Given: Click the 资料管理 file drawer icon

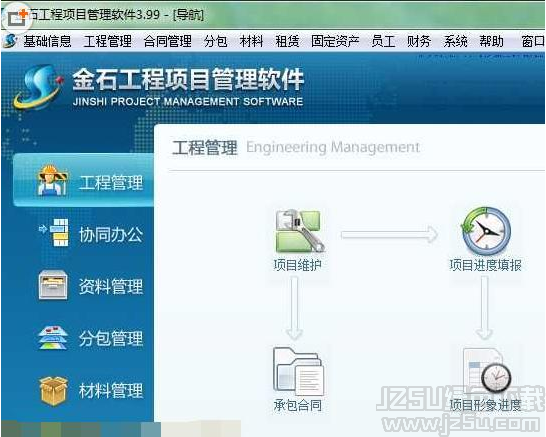Looking at the screenshot, I should coord(53,285).
